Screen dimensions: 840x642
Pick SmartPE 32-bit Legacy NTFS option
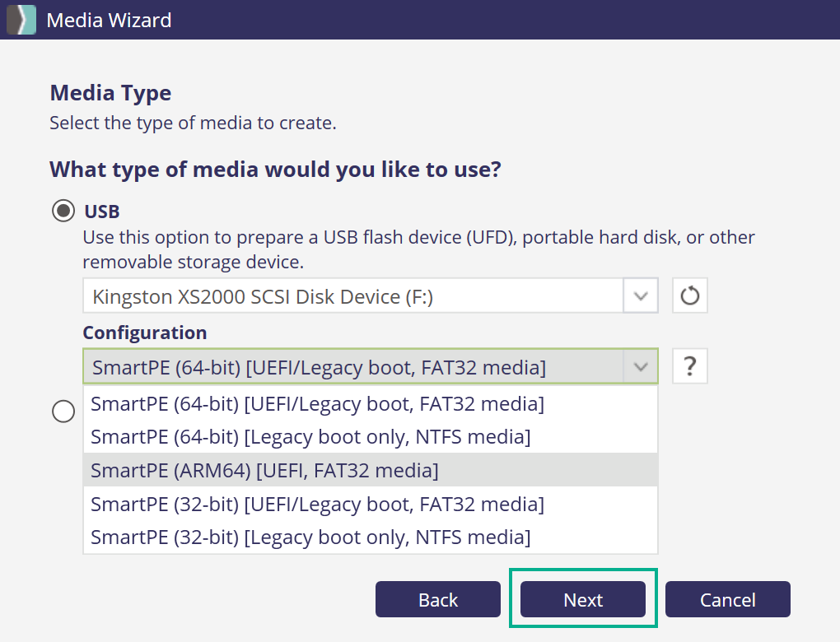[x=310, y=537]
